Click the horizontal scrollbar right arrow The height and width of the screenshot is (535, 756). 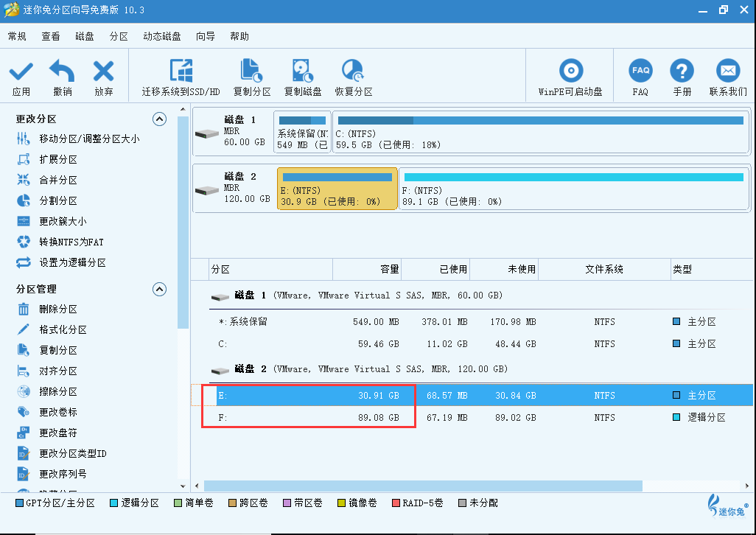[747, 486]
